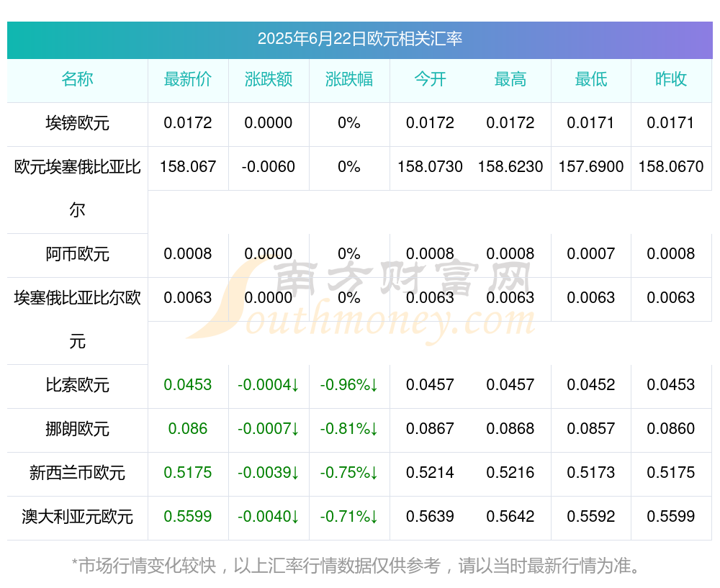720x588 pixels.
Task: Click change amount -0.0007↓
Action: coord(268,429)
